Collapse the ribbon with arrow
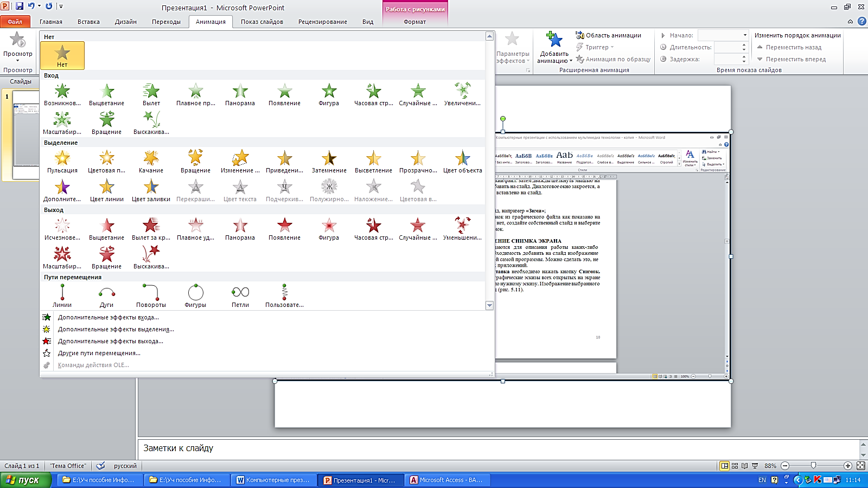 (850, 22)
